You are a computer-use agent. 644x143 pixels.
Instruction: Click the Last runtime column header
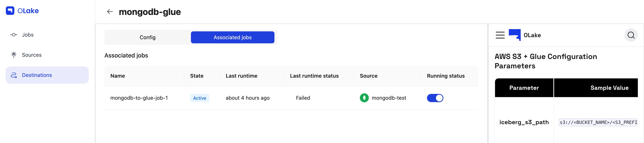point(241,76)
